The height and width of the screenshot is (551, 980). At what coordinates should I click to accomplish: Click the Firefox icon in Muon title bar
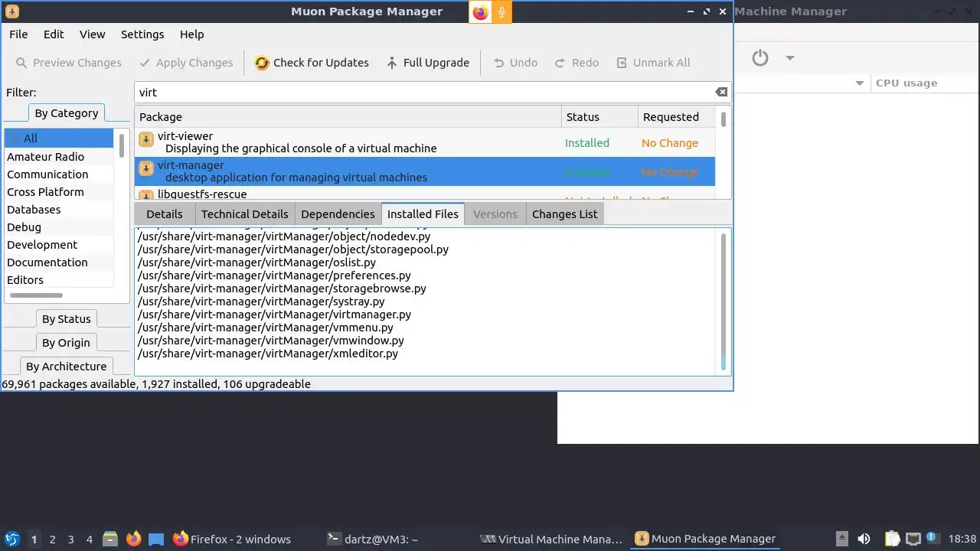pos(480,11)
